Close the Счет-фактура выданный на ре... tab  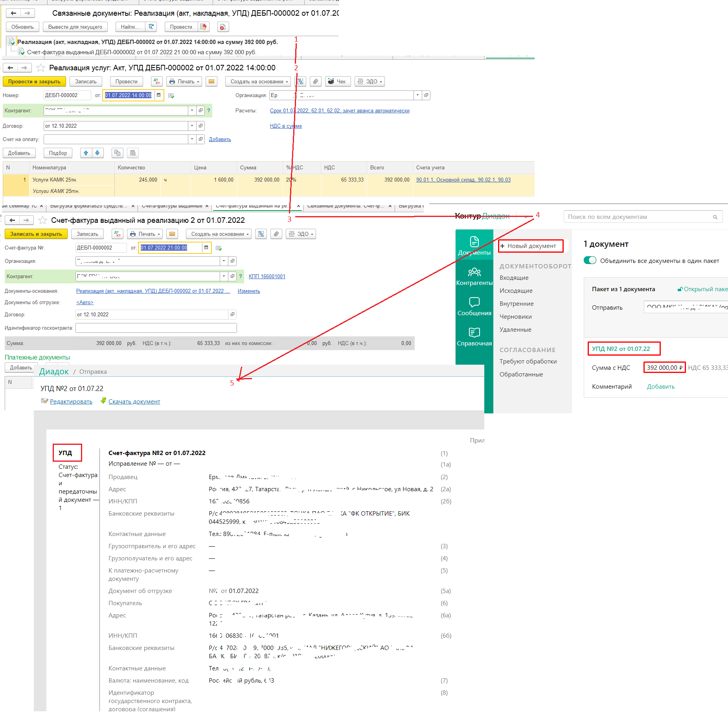point(298,206)
